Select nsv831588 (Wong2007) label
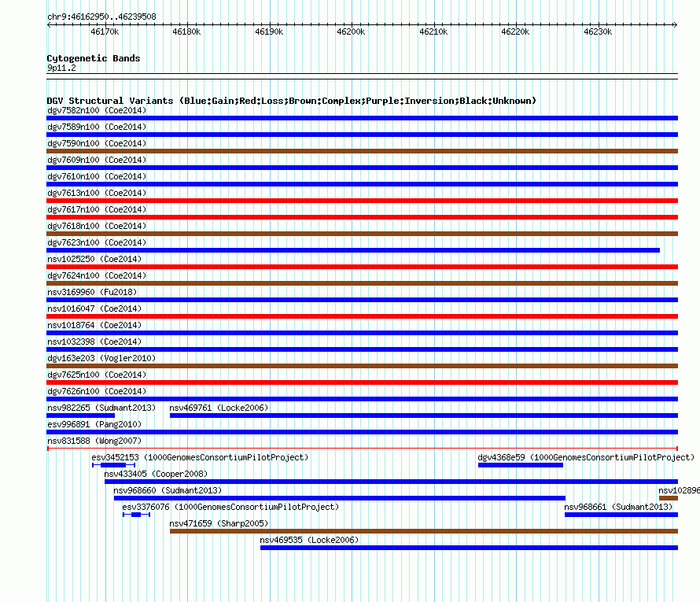This screenshot has height=602, width=700. click(x=94, y=441)
